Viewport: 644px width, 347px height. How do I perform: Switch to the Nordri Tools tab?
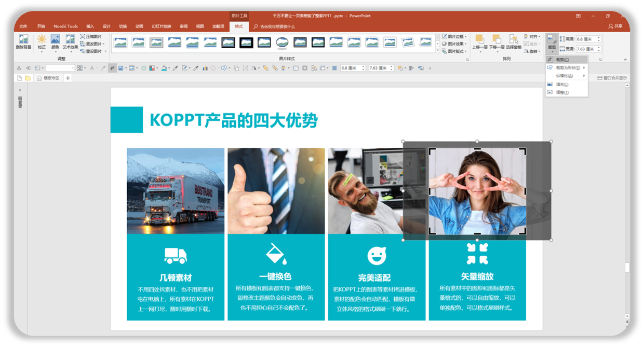(x=66, y=26)
